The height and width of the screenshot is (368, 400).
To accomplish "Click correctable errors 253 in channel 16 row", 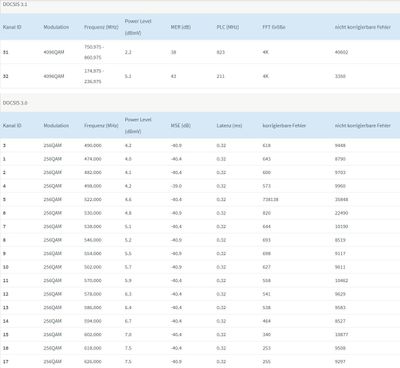I will click(267, 348).
